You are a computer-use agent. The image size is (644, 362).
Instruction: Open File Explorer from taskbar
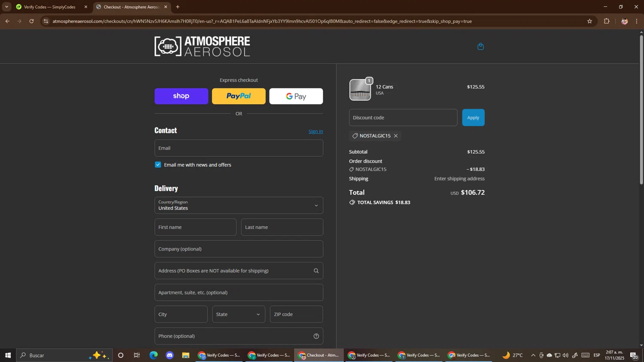pyautogui.click(x=185, y=355)
